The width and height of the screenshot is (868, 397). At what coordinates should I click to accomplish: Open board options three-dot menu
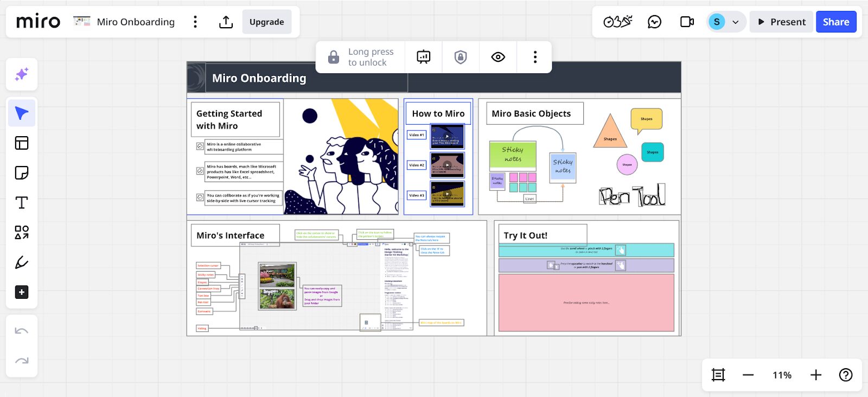pos(195,22)
